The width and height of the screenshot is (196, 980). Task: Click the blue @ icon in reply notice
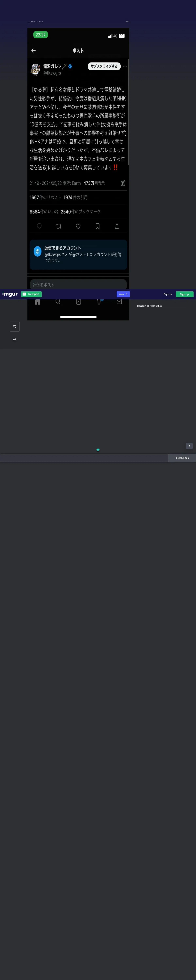tap(37, 251)
